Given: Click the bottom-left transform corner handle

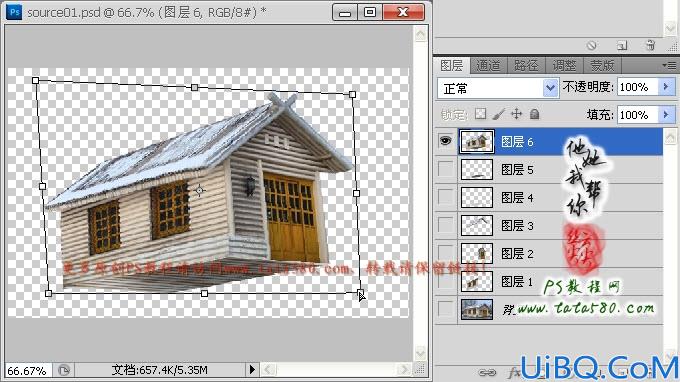Looking at the screenshot, I should 49,294.
